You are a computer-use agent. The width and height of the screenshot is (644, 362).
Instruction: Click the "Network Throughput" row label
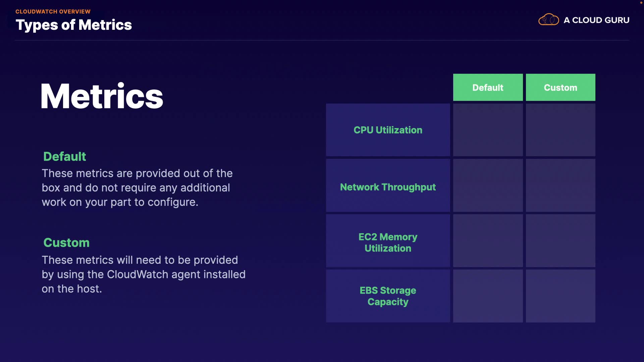[x=388, y=187]
